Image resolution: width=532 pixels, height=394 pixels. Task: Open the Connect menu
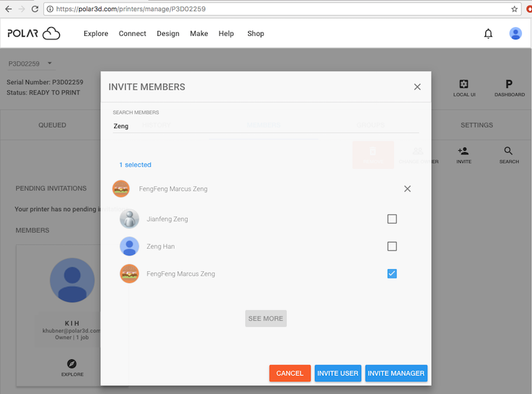tap(132, 34)
